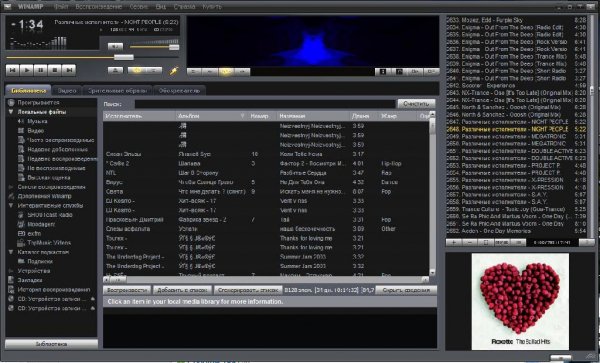Click the media library horizontal scrollbar
The image size is (600, 363).
coord(266,280)
